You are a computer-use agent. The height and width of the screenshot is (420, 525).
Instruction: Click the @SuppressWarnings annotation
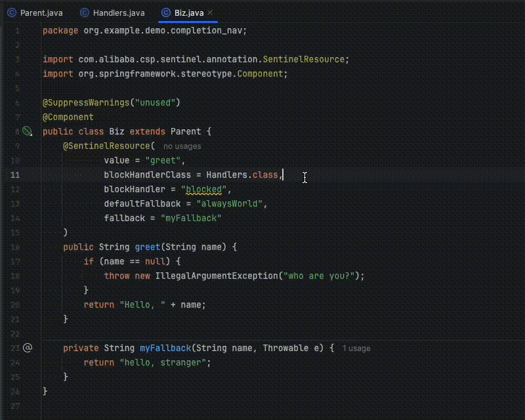(x=86, y=102)
